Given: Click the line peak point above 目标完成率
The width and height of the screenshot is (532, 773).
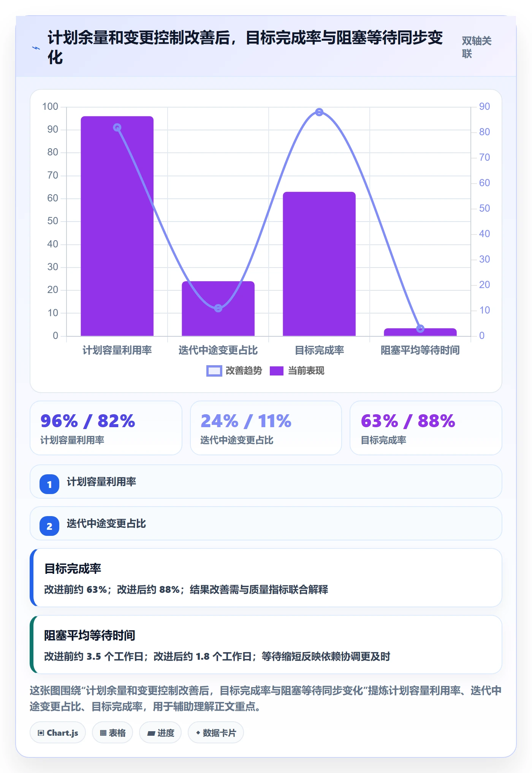Looking at the screenshot, I should pyautogui.click(x=319, y=112).
